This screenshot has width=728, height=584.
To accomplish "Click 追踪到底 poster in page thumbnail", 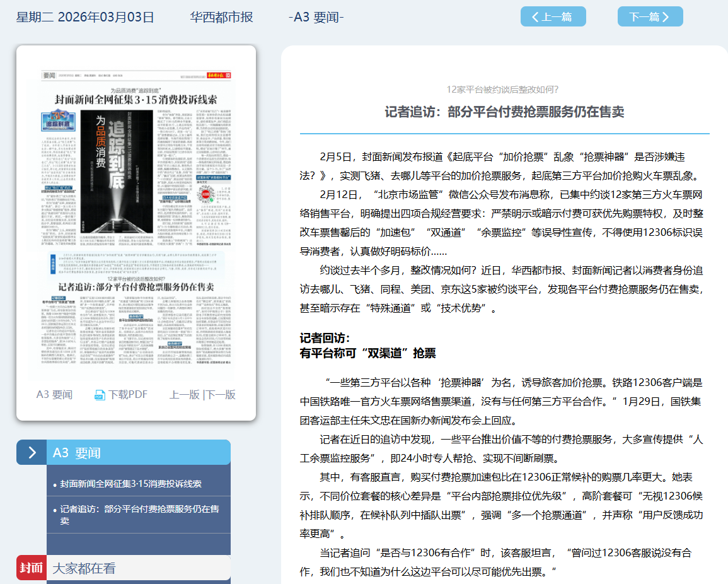I will (117, 172).
